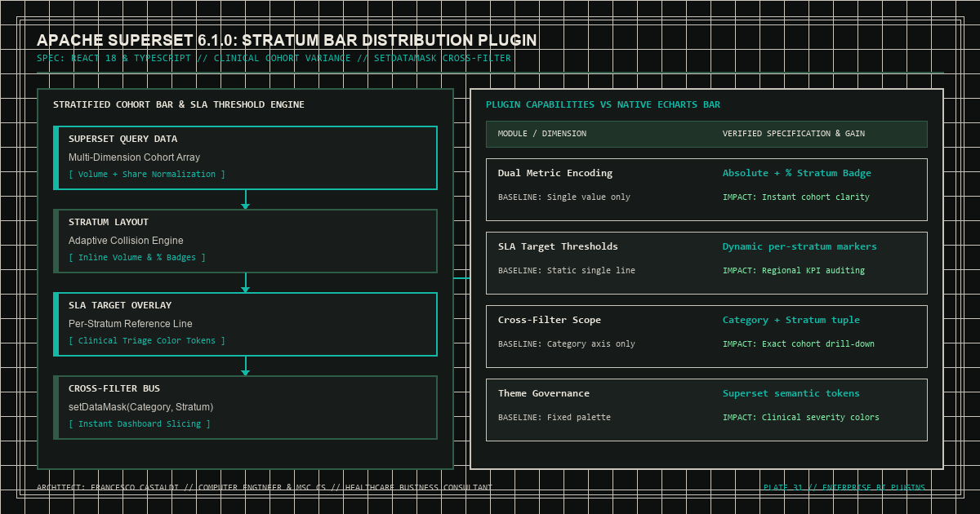
Task: Select the 'Dual Metric Encoding' row title
Action: [x=555, y=173]
